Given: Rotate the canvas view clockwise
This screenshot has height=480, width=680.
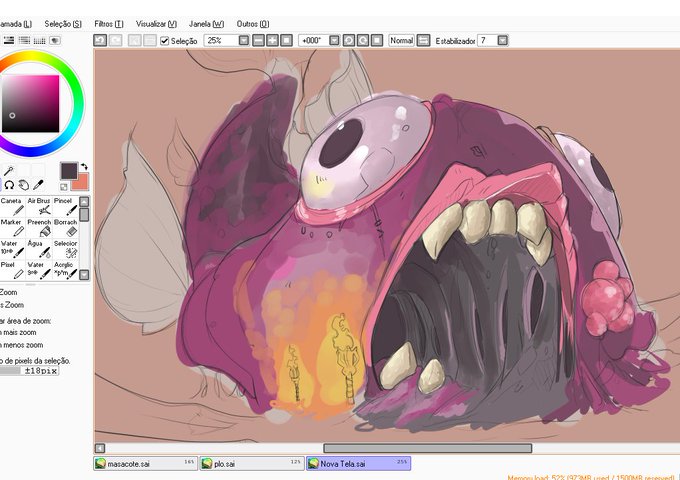Looking at the screenshot, I should coord(363,40).
